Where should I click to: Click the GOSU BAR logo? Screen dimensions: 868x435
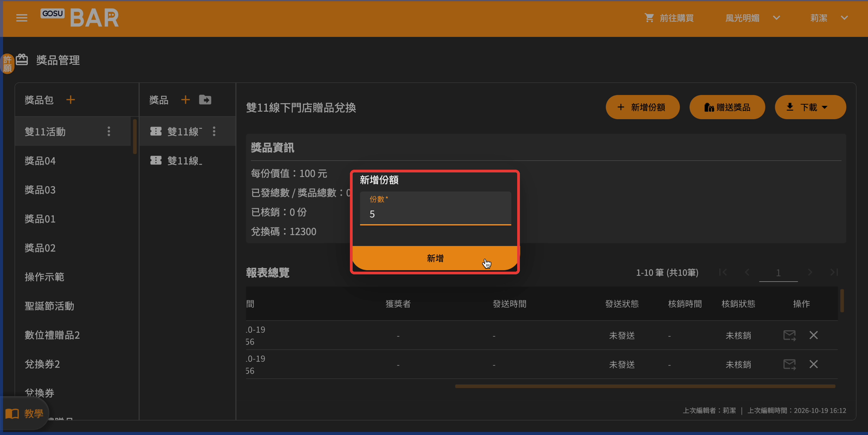click(x=80, y=17)
